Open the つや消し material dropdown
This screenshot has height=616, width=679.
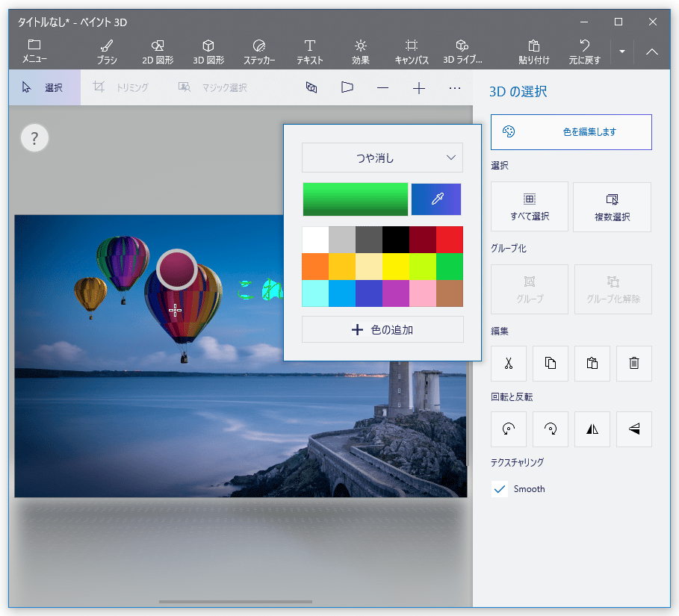(382, 158)
